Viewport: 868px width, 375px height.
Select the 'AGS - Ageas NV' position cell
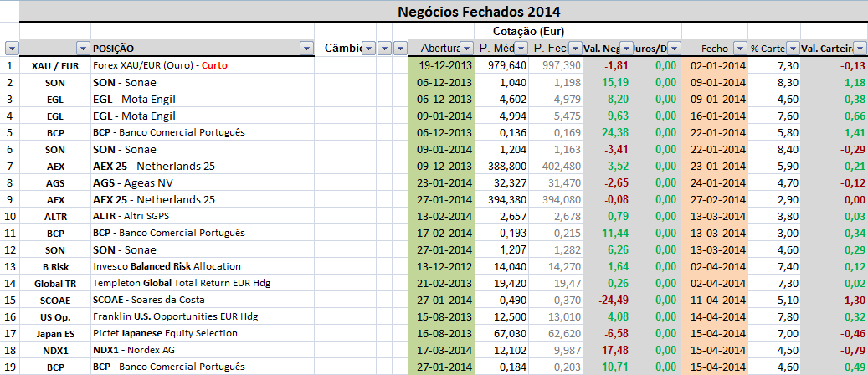pos(203,182)
